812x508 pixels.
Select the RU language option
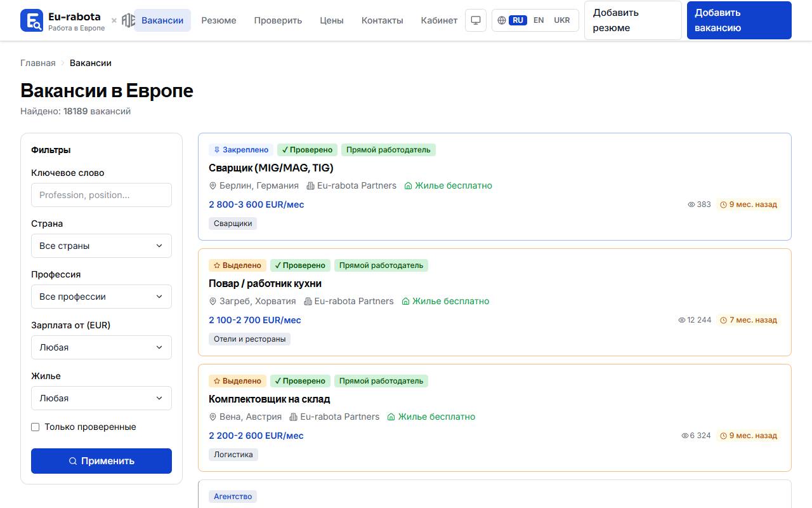pos(518,20)
